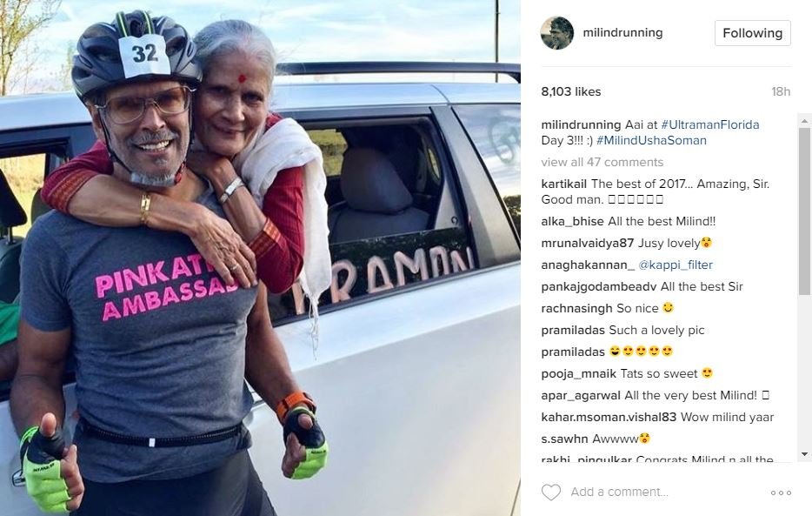The height and width of the screenshot is (516, 812).
Task: Open kartikail commenter profile
Action: pyautogui.click(x=564, y=184)
